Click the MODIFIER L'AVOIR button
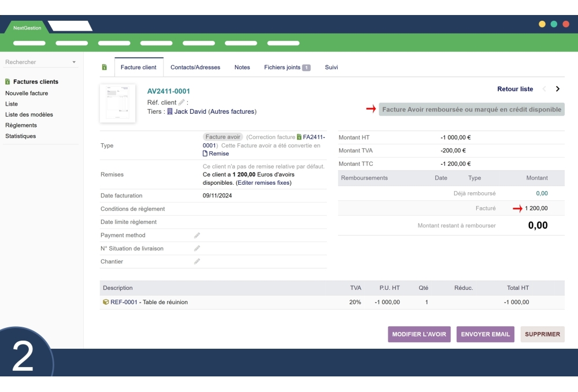The image size is (578, 392). point(419,334)
